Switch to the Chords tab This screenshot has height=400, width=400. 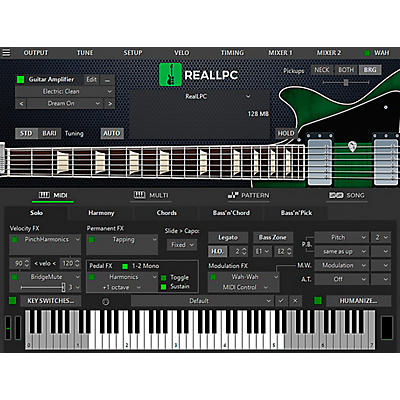(x=167, y=213)
